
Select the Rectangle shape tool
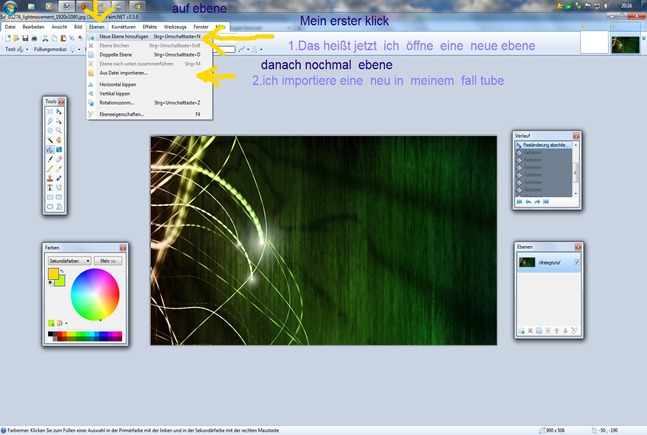click(50, 197)
